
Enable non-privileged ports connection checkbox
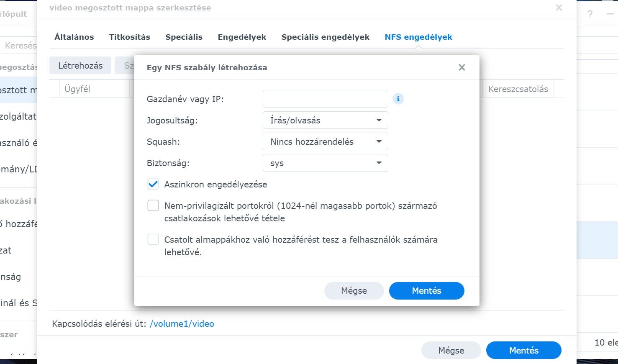(153, 205)
